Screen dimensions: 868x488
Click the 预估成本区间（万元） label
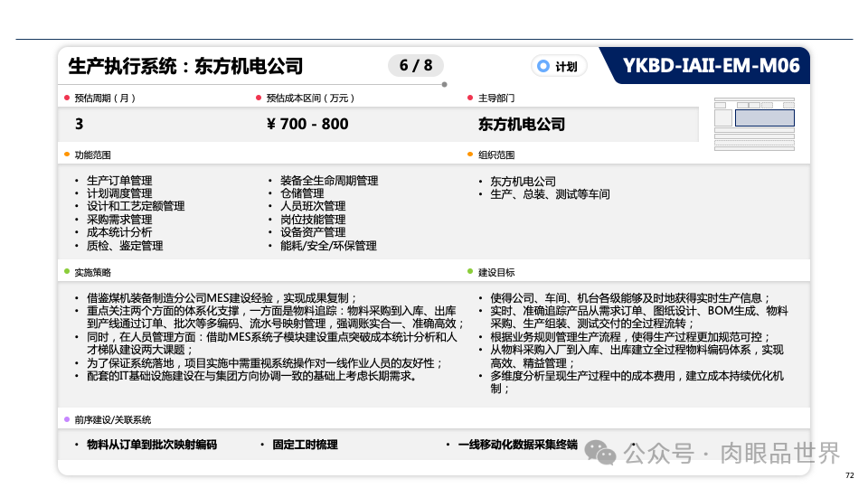coord(310,99)
